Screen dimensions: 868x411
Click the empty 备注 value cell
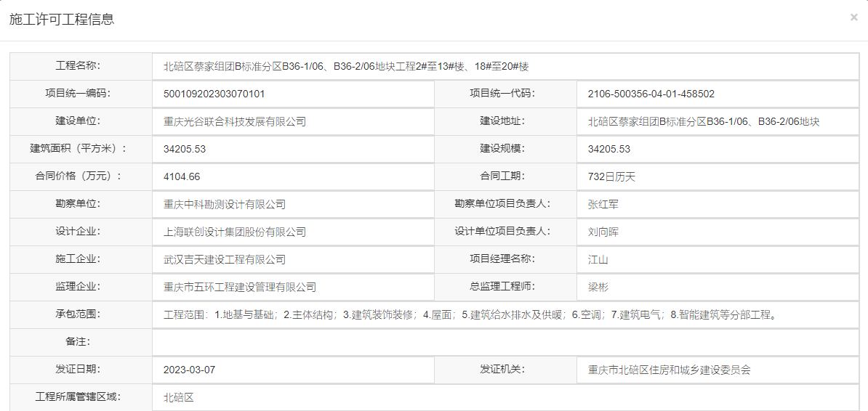click(x=505, y=343)
